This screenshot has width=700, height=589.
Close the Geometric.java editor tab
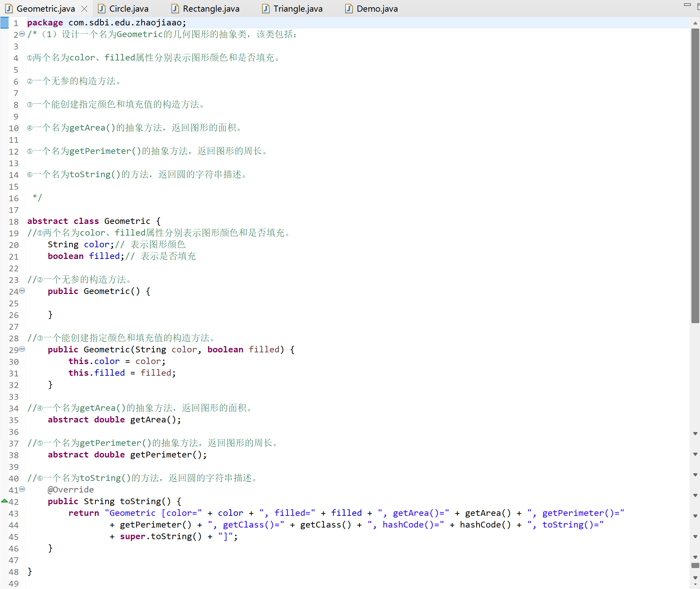tap(84, 9)
